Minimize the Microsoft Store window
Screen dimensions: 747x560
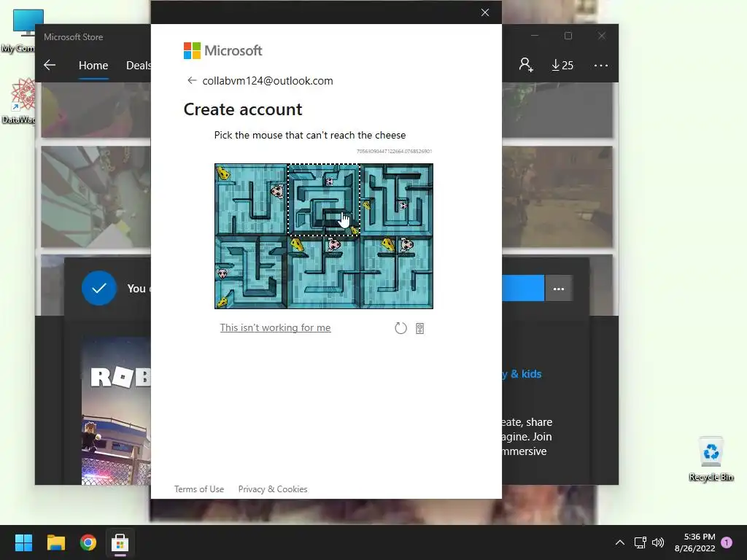click(x=535, y=36)
